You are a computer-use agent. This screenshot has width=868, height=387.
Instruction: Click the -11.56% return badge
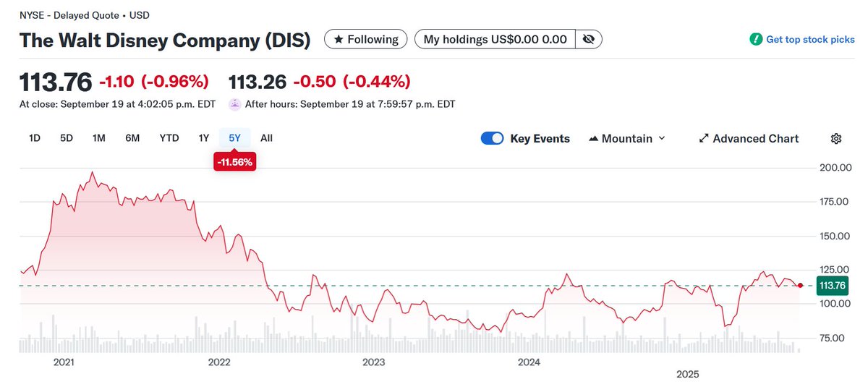[234, 162]
